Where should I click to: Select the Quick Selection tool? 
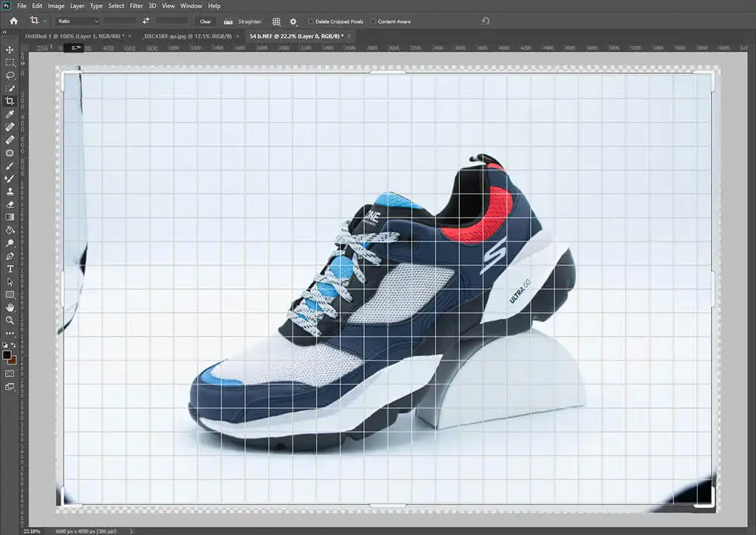[10, 89]
